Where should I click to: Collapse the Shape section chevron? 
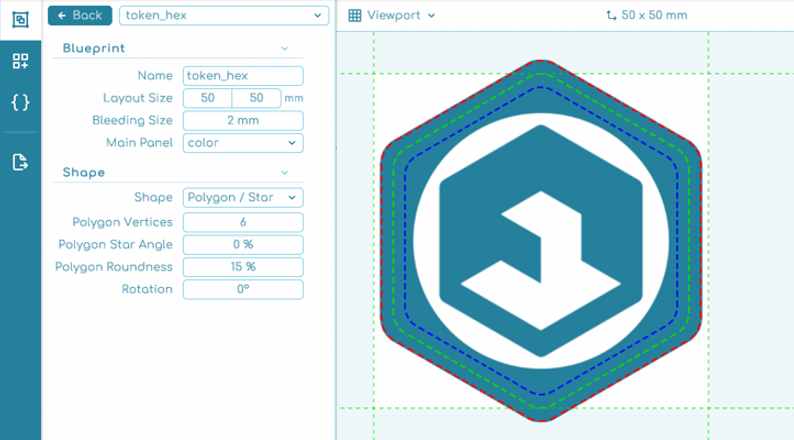click(x=285, y=173)
